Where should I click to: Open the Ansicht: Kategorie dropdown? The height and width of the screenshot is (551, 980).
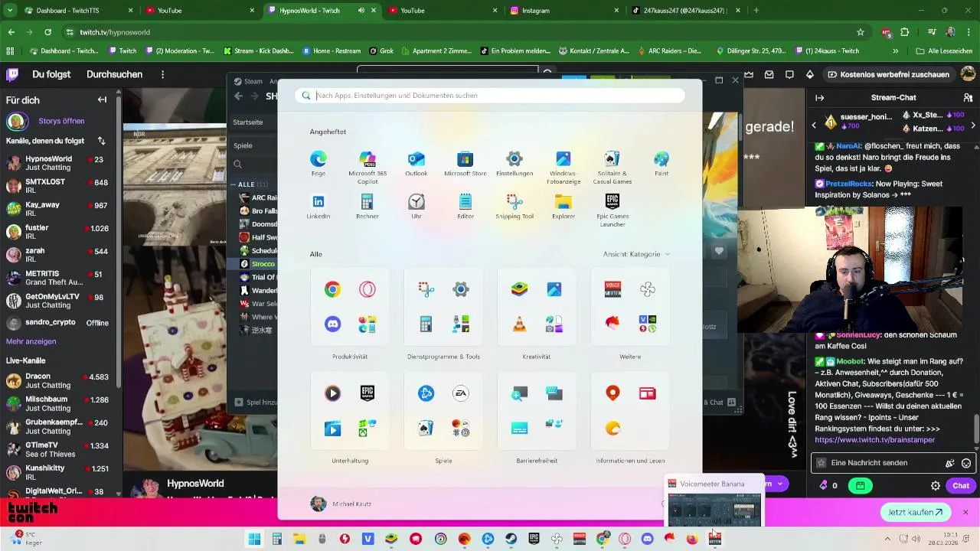pos(636,254)
